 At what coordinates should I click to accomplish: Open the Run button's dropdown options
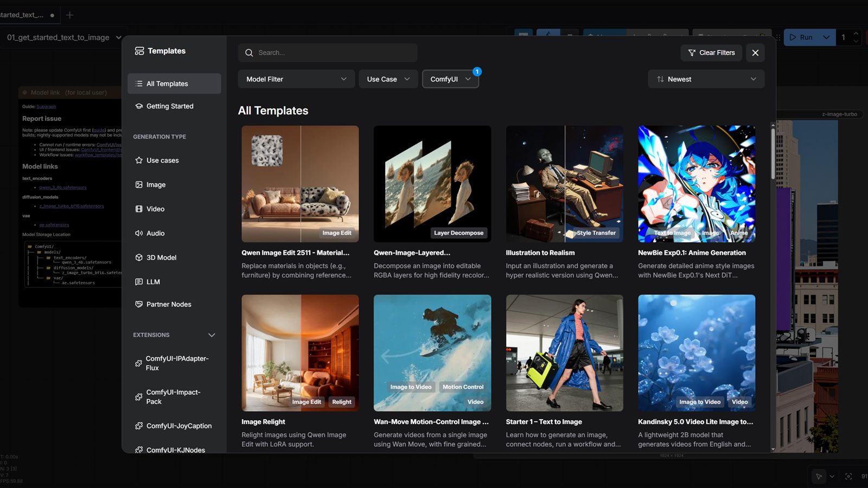coord(826,37)
